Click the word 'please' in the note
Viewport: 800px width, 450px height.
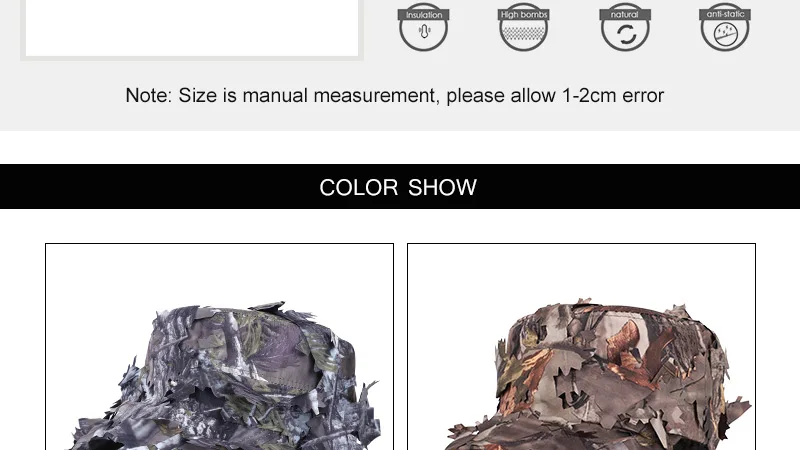(x=476, y=96)
